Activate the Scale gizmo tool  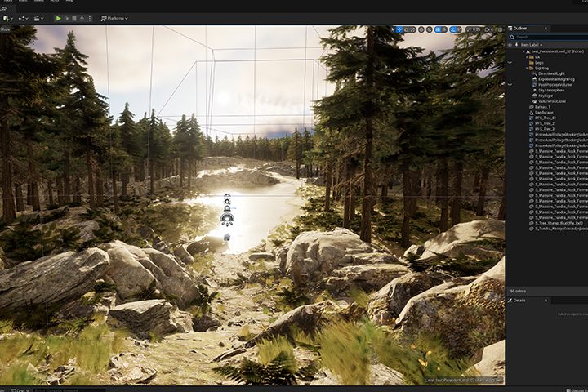[x=412, y=29]
